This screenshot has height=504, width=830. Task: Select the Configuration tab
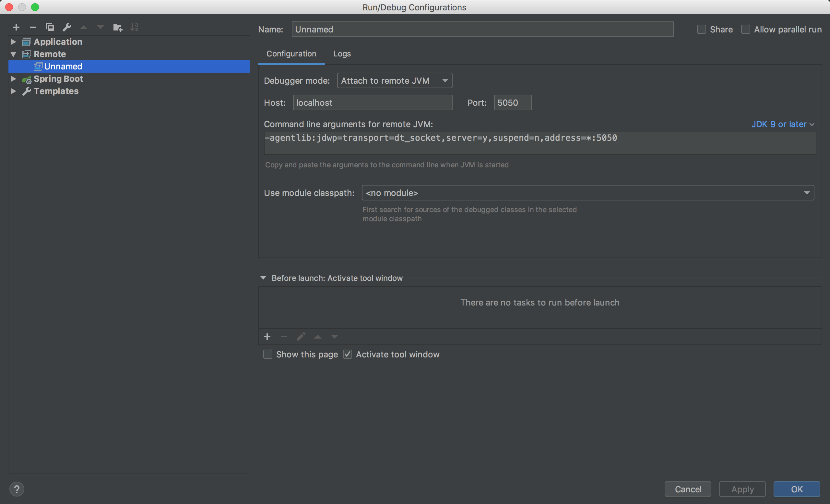(291, 54)
